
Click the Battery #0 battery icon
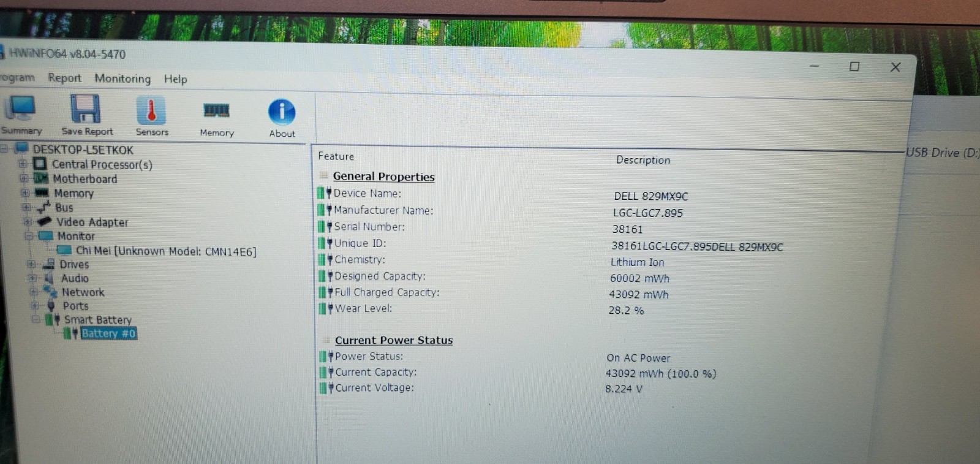click(71, 333)
